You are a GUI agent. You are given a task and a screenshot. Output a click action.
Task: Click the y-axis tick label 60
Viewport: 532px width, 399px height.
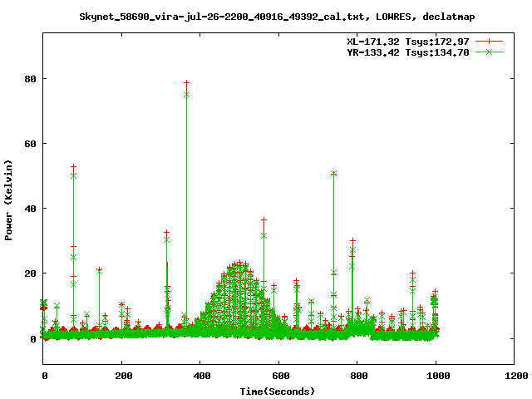click(30, 144)
